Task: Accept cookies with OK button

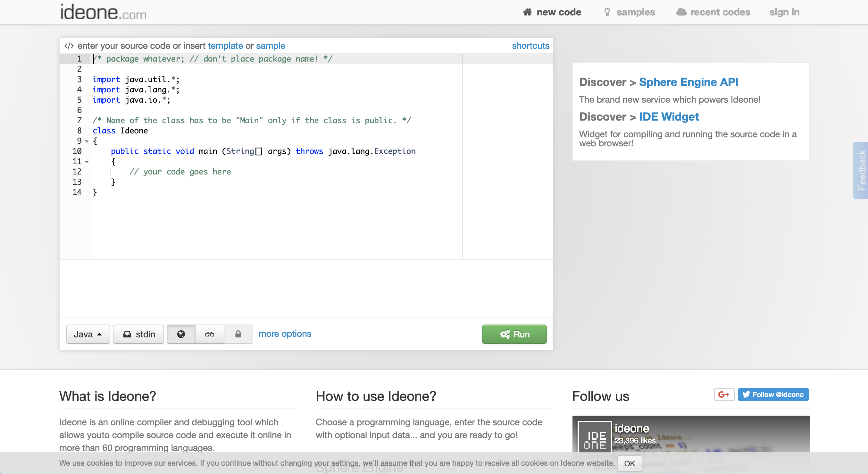Action: point(630,463)
